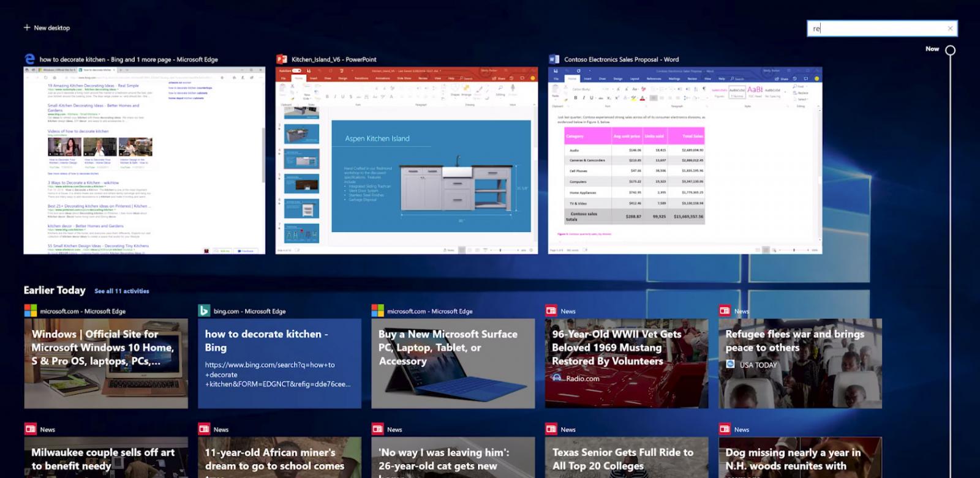Click the 'Contoso Electronics Sales Proposal - Word' title
980x478 pixels.
(x=621, y=59)
